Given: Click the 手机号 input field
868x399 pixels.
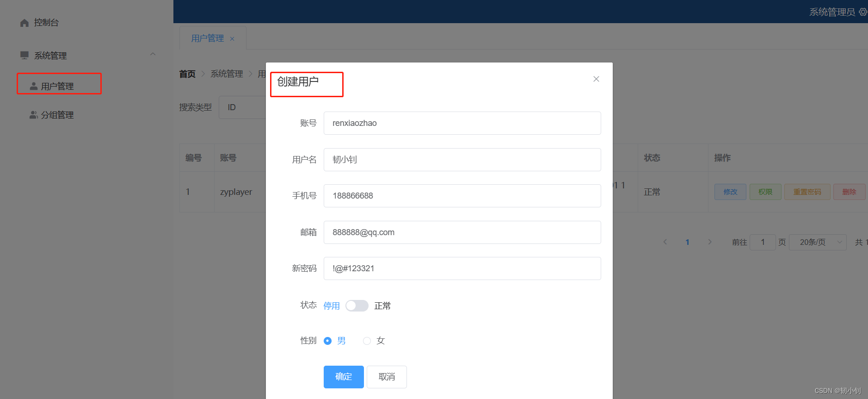Looking at the screenshot, I should click(462, 196).
